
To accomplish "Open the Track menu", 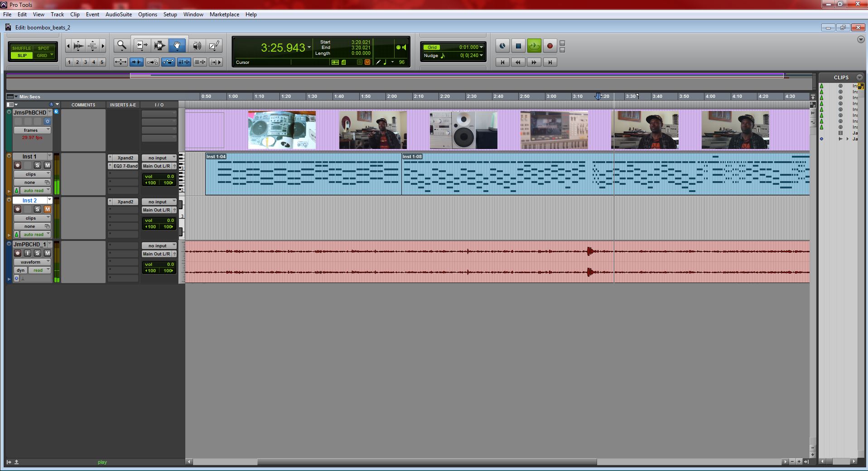I will pyautogui.click(x=57, y=14).
